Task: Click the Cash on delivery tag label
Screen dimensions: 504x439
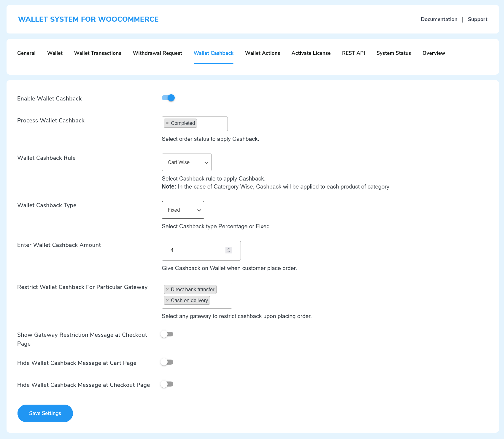Action: [x=189, y=301]
